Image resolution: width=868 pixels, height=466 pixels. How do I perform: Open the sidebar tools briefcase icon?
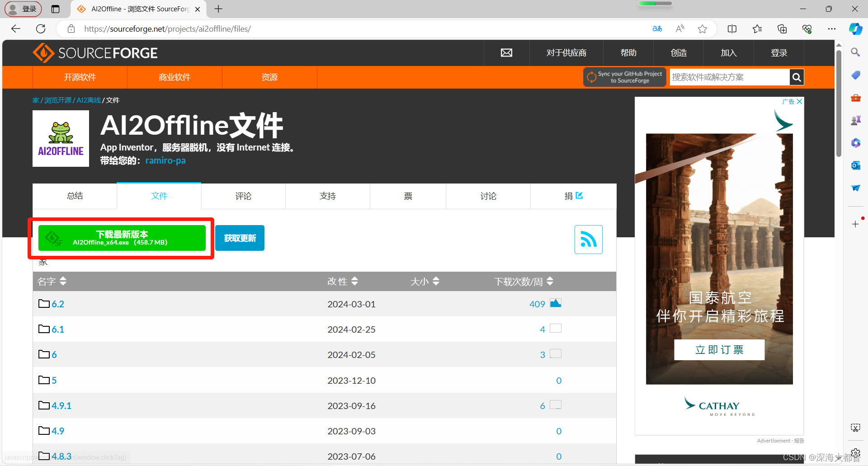point(855,98)
